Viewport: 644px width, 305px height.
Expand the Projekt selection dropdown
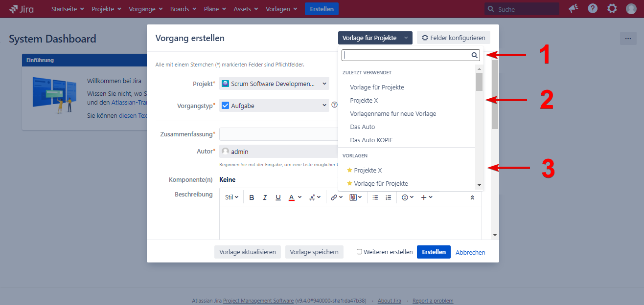coord(274,84)
